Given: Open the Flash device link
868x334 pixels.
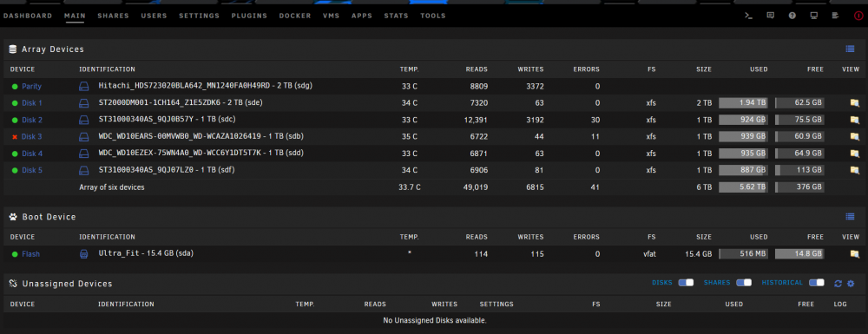Looking at the screenshot, I should pos(30,254).
